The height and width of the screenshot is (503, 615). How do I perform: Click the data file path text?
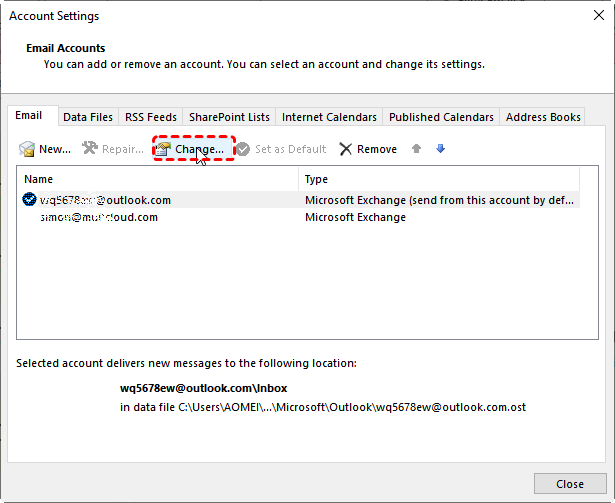(323, 407)
